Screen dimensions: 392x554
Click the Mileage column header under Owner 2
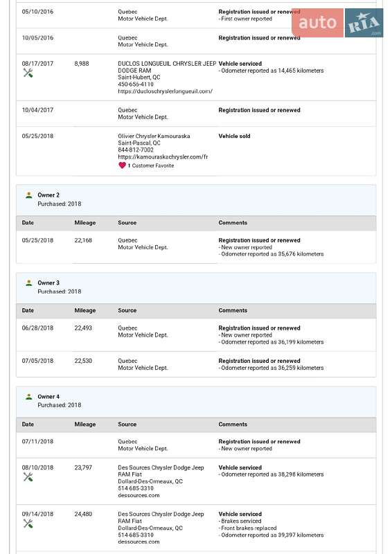(84, 222)
